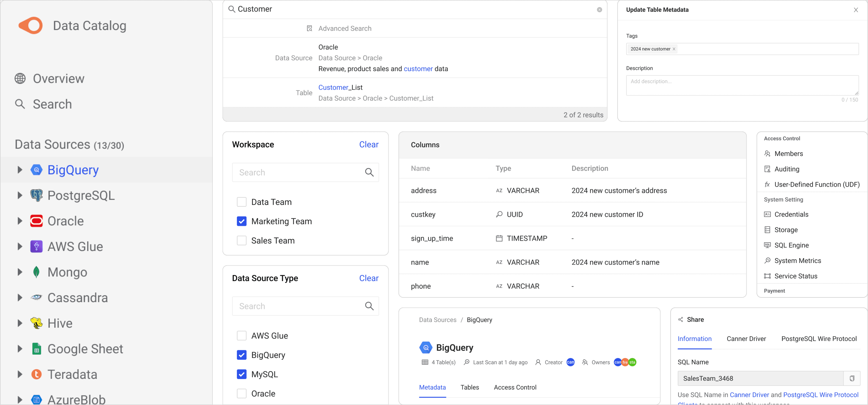The height and width of the screenshot is (405, 868).
Task: Remove the 2024 new customer tag
Action: [x=674, y=49]
